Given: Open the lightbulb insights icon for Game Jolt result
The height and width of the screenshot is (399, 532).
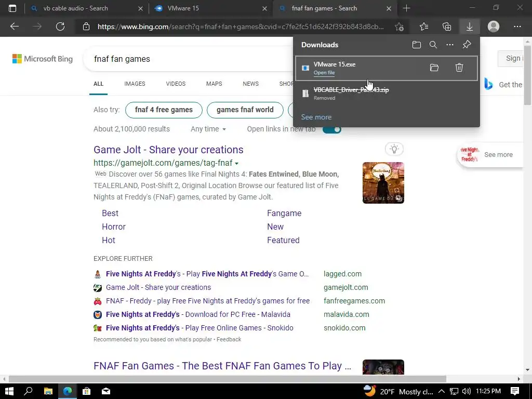Looking at the screenshot, I should (x=394, y=149).
